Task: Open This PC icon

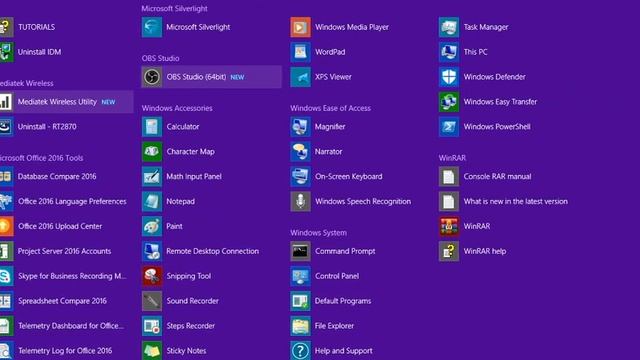Action: 449,52
